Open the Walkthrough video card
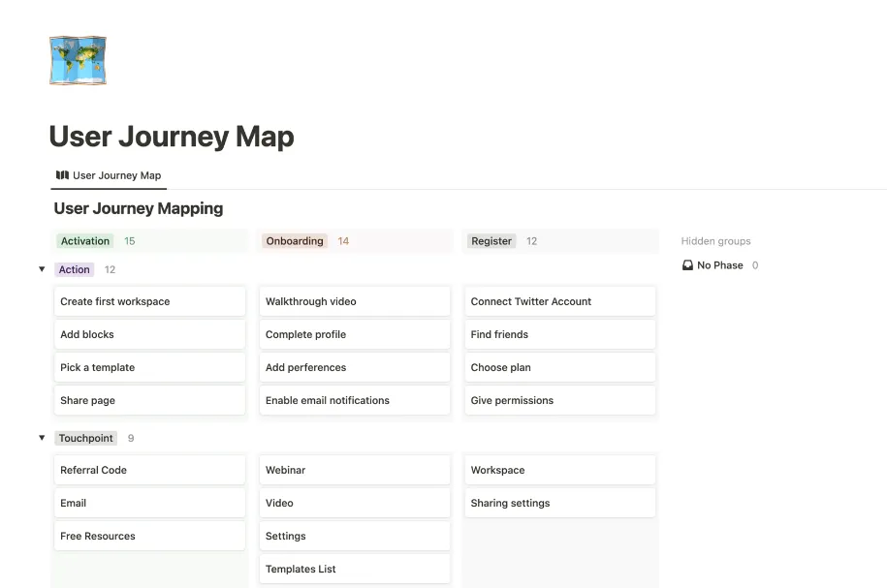This screenshot has width=887, height=588. [x=355, y=301]
